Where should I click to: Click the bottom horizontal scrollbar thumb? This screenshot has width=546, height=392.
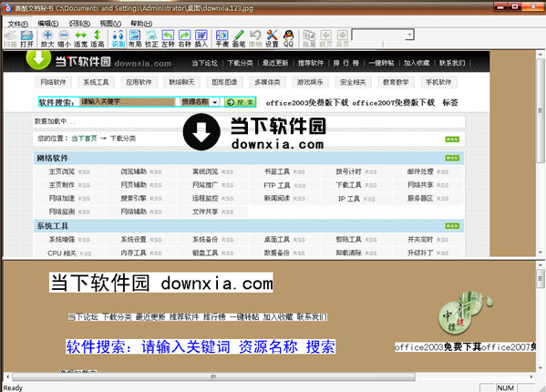click(x=214, y=377)
